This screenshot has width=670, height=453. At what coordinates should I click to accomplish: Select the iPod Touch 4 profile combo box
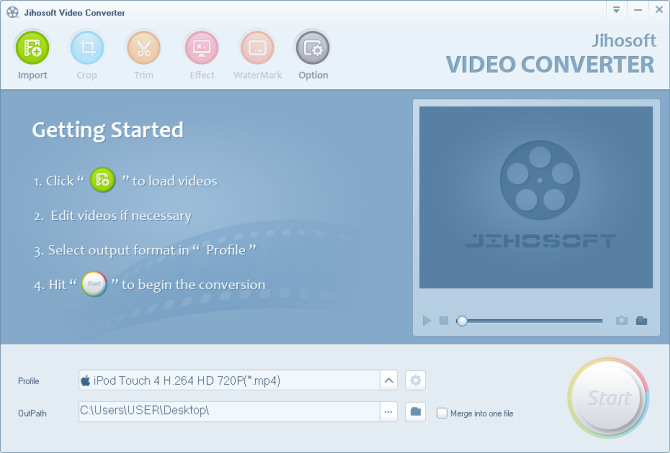228,380
